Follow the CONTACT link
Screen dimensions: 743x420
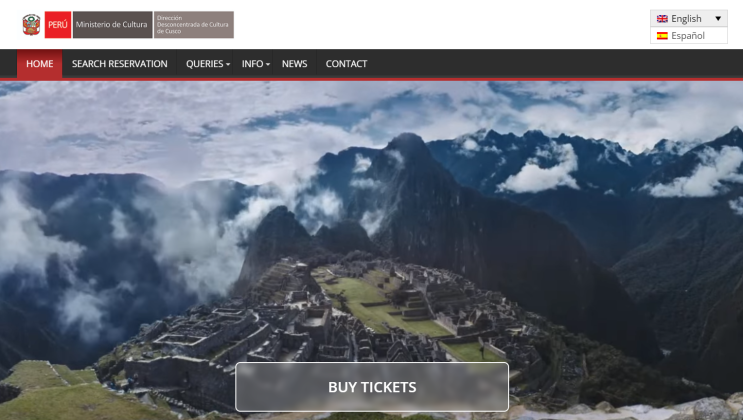[x=346, y=64]
